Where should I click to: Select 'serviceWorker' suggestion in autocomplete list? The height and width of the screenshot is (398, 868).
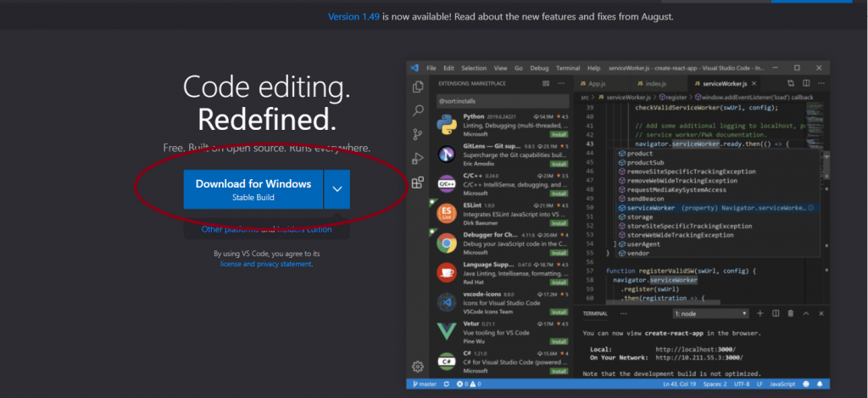click(x=718, y=208)
